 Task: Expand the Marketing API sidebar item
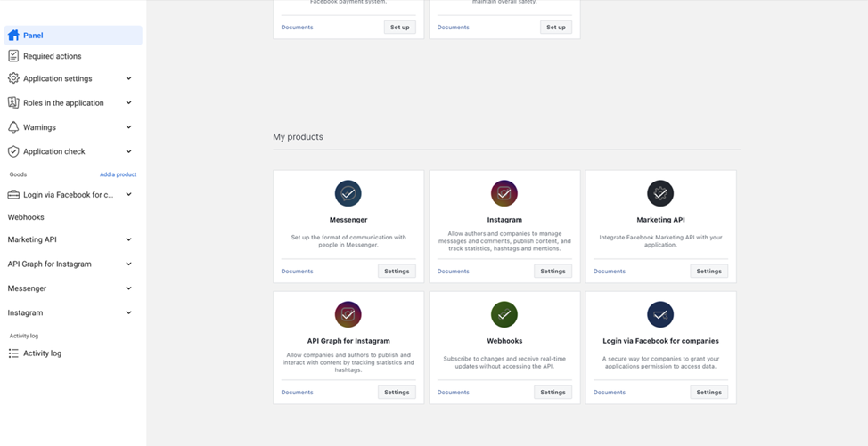pyautogui.click(x=128, y=239)
